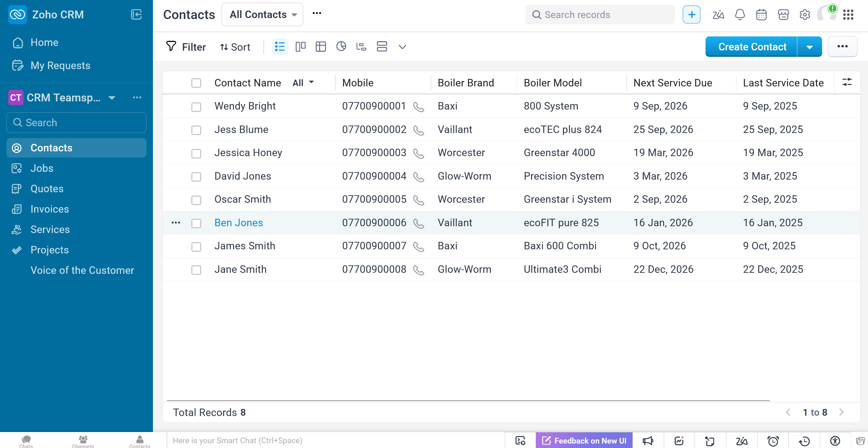Viewport: 868px width, 448px height.
Task: Select all contacts using the header checkbox
Action: [196, 82]
